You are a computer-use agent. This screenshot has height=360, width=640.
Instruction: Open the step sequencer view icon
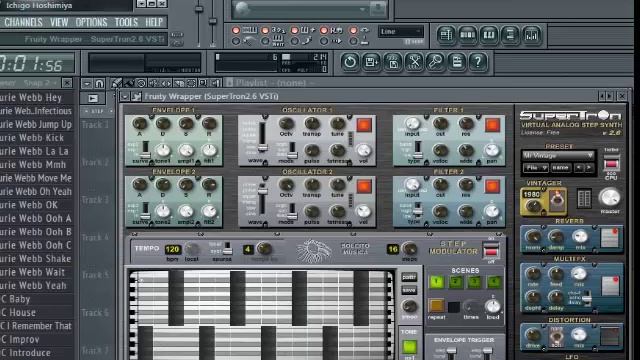[x=467, y=36]
